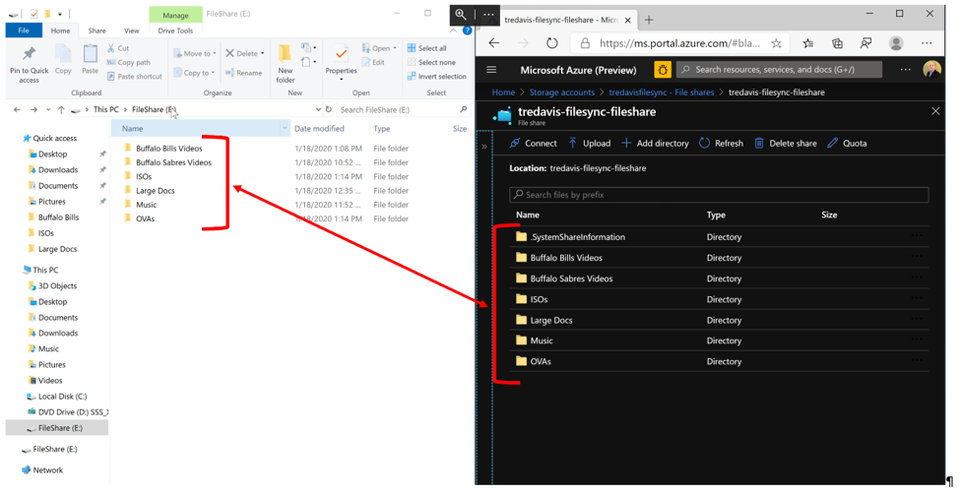Viewport: 960px width, 493px height.
Task: Click Search files by prefix field
Action: click(x=719, y=195)
